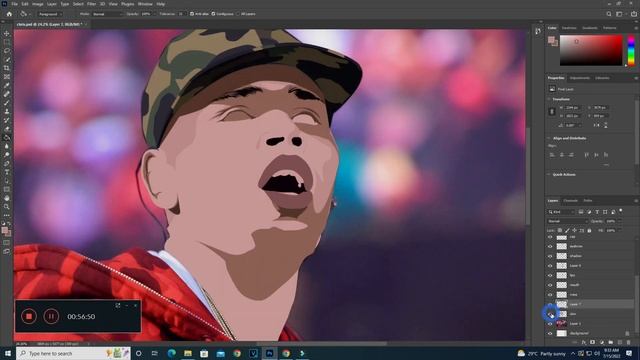This screenshot has height=360, width=640.
Task: Switch to the Channels tab
Action: tap(571, 200)
